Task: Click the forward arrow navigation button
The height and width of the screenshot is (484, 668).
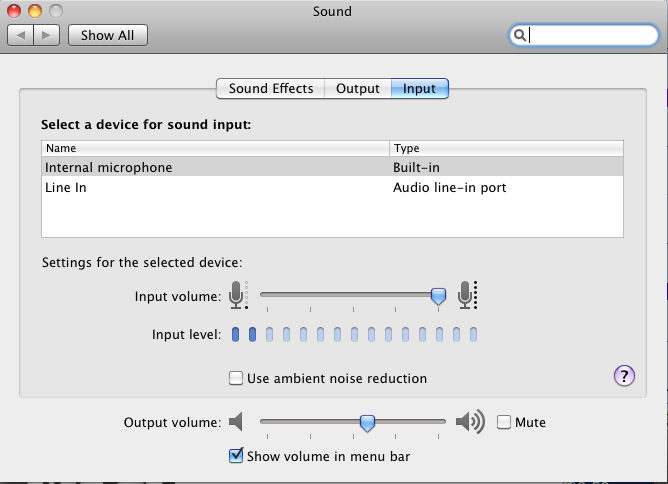Action: (x=46, y=35)
